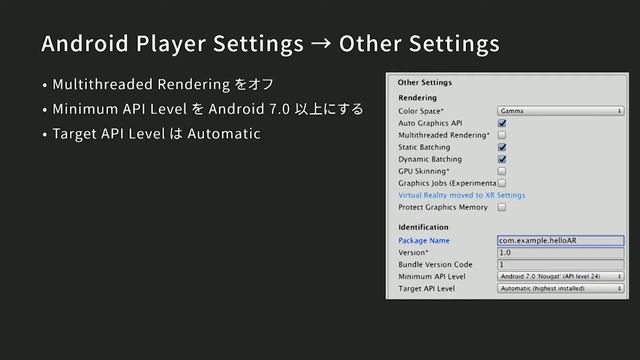Enable the Protect Graphics Memory checkbox
The height and width of the screenshot is (360, 640).
coord(502,207)
